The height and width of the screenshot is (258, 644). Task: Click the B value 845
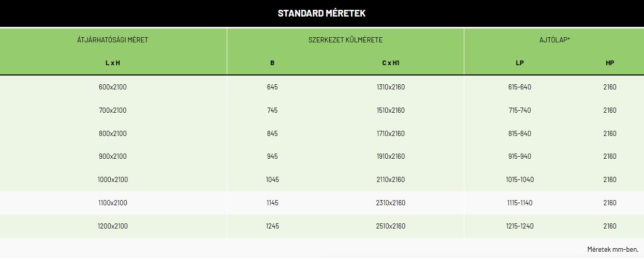coord(272,133)
